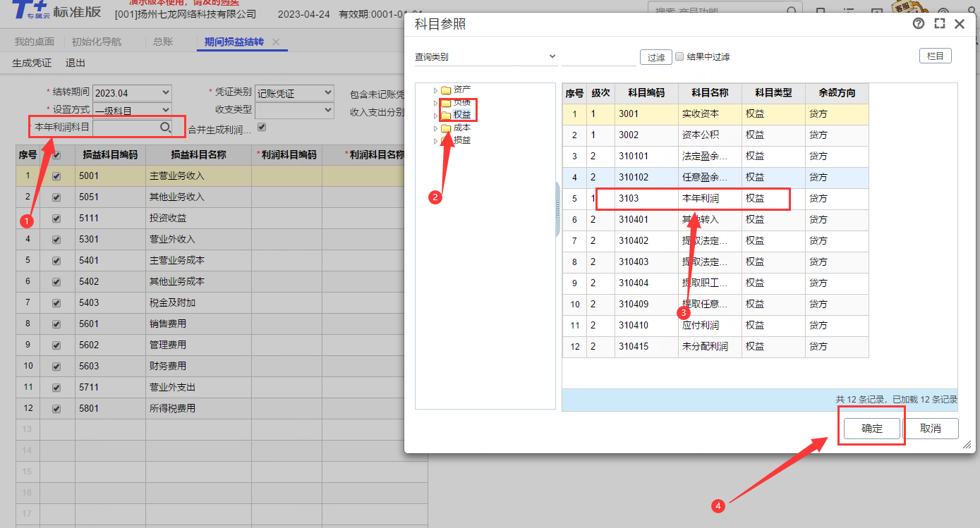Open the help icon in 科目参照 dialog
Image resolution: width=980 pixels, height=528 pixels.
[918, 24]
